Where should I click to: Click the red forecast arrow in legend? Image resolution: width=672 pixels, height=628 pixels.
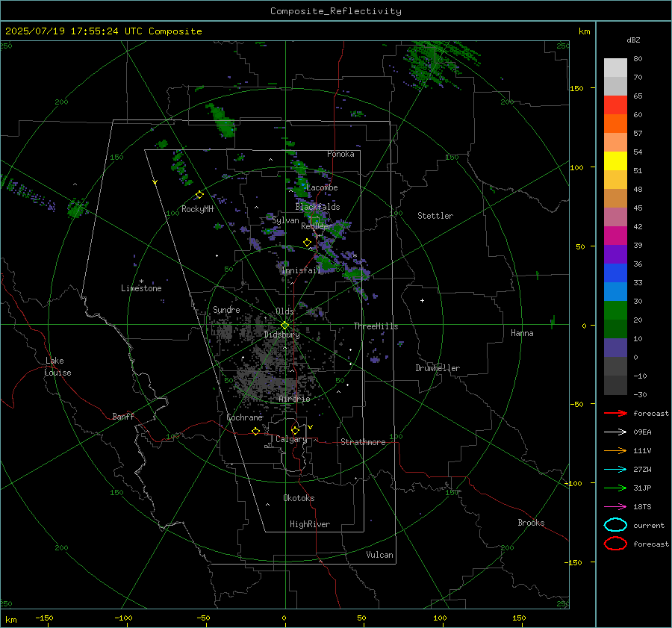(615, 413)
